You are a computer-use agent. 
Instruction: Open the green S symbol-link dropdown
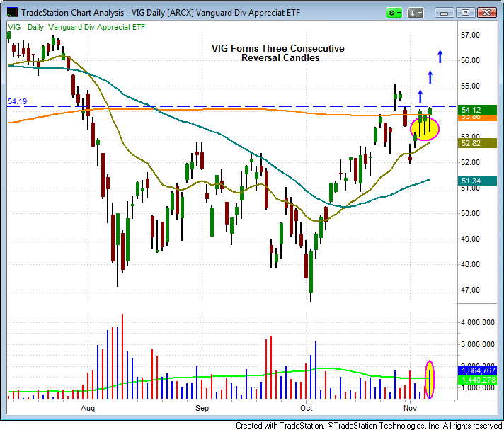coord(394,13)
